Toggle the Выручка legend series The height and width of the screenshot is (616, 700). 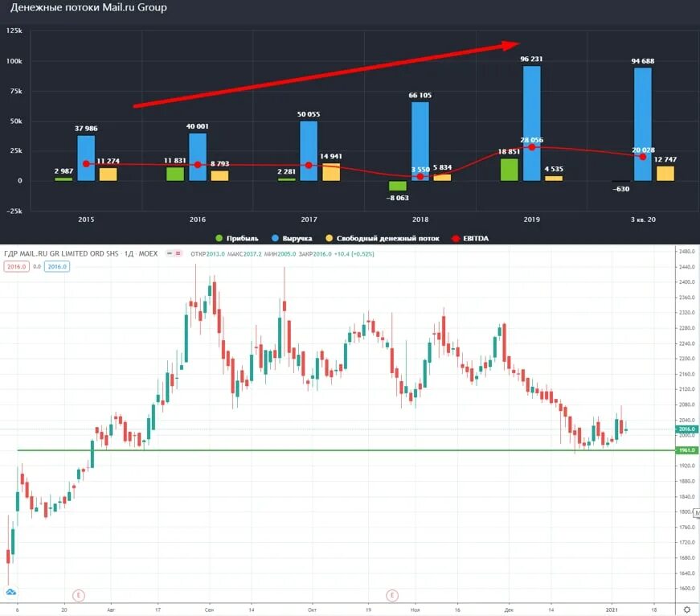pyautogui.click(x=292, y=238)
